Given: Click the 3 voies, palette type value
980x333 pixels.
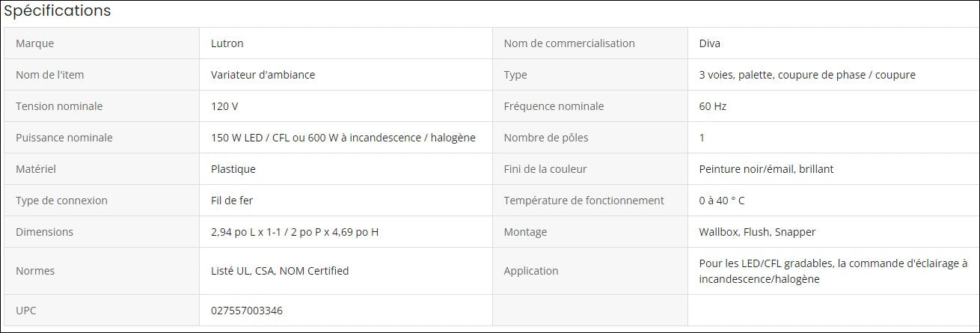Looking at the screenshot, I should pyautogui.click(x=806, y=75).
